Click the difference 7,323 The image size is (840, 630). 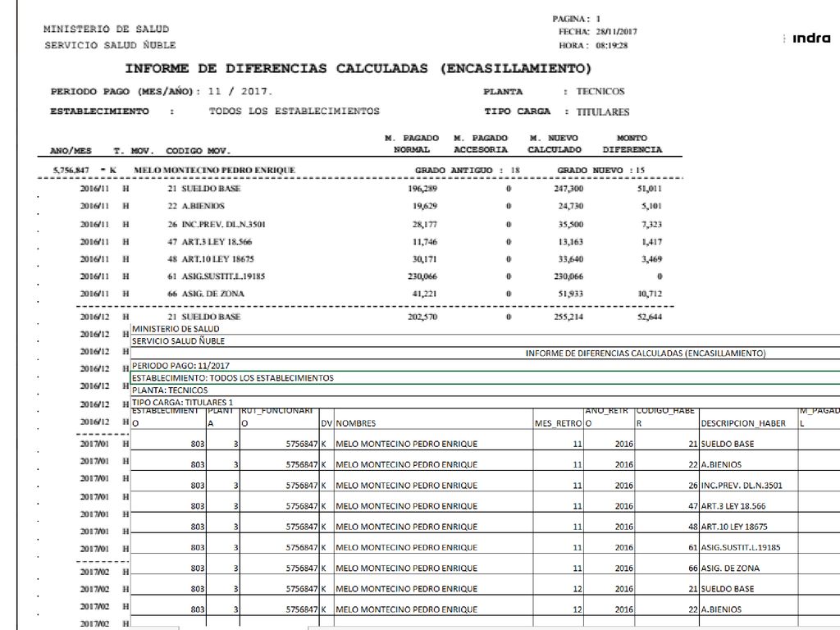coord(652,225)
